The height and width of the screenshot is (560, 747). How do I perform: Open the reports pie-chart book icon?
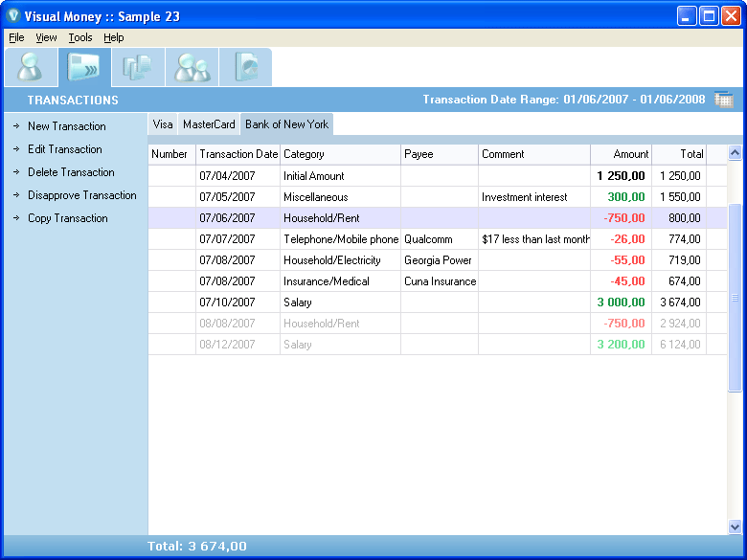pos(245,68)
